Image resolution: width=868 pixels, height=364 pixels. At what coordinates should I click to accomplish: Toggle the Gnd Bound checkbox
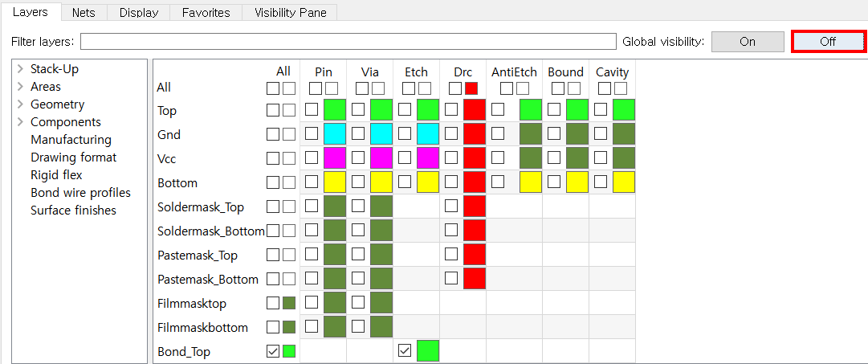(x=553, y=133)
